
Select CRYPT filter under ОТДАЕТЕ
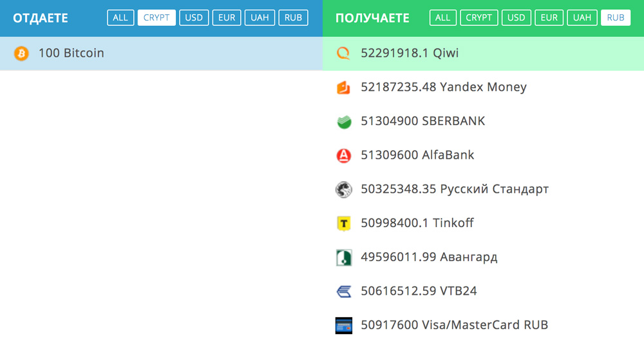click(156, 17)
